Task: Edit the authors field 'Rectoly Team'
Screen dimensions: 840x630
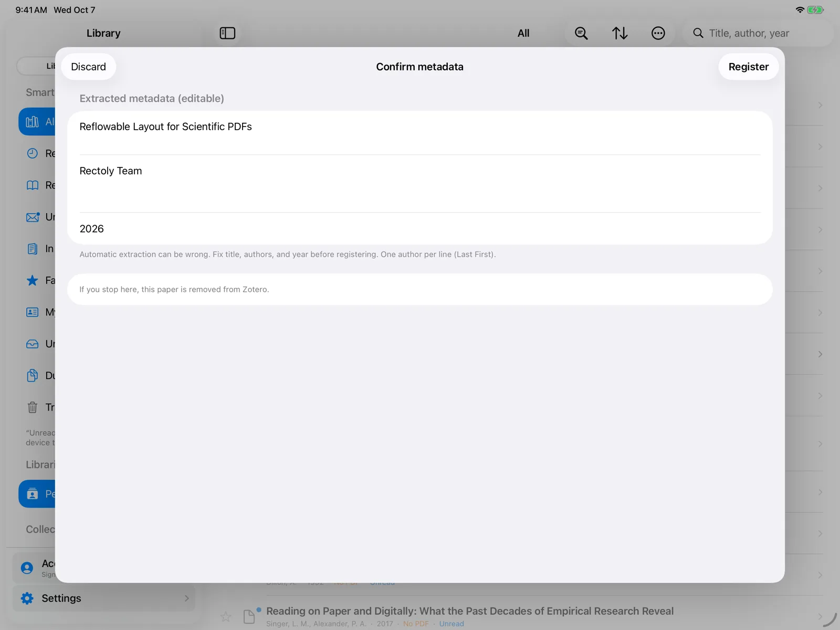Action: (x=420, y=183)
